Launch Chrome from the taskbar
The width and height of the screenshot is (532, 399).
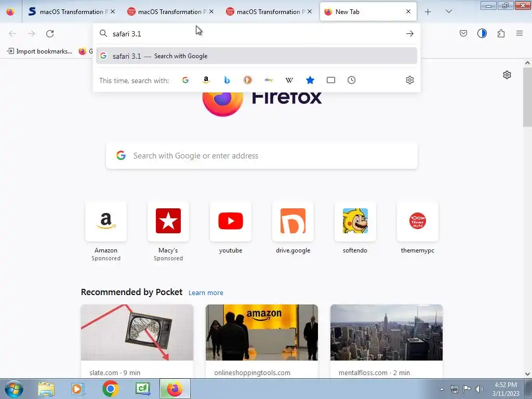[110, 389]
